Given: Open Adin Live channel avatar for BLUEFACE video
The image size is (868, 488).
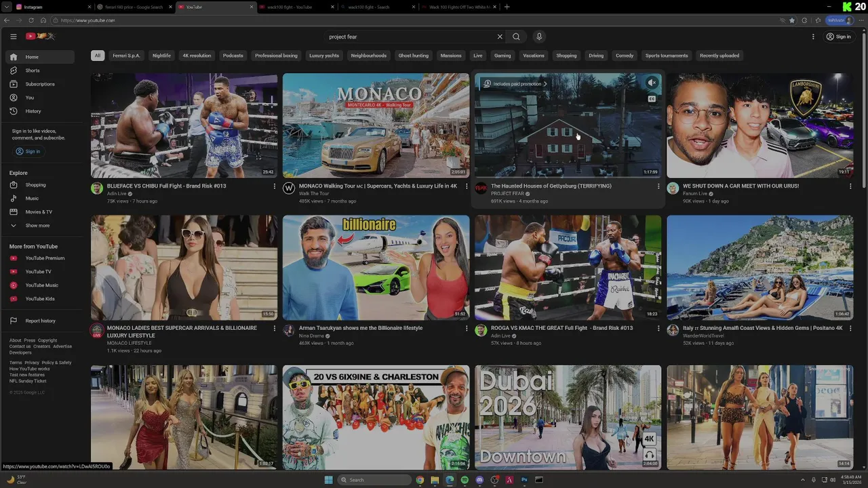Looking at the screenshot, I should click(97, 188).
